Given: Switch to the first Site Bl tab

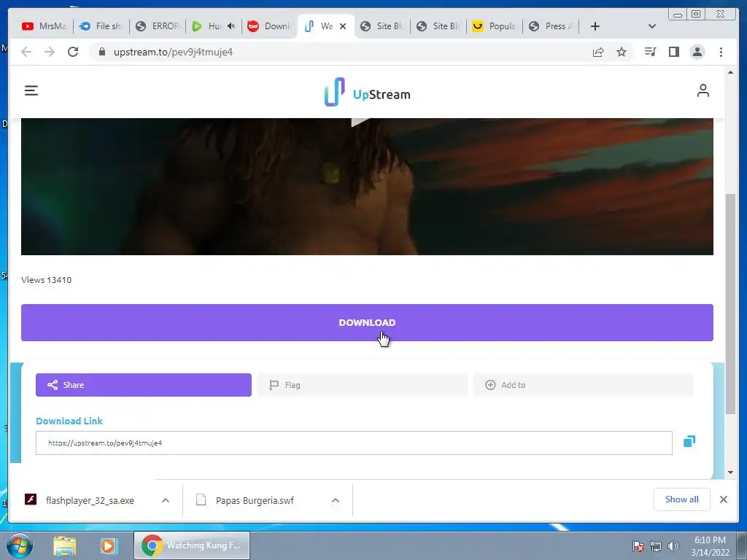Looking at the screenshot, I should [382, 26].
